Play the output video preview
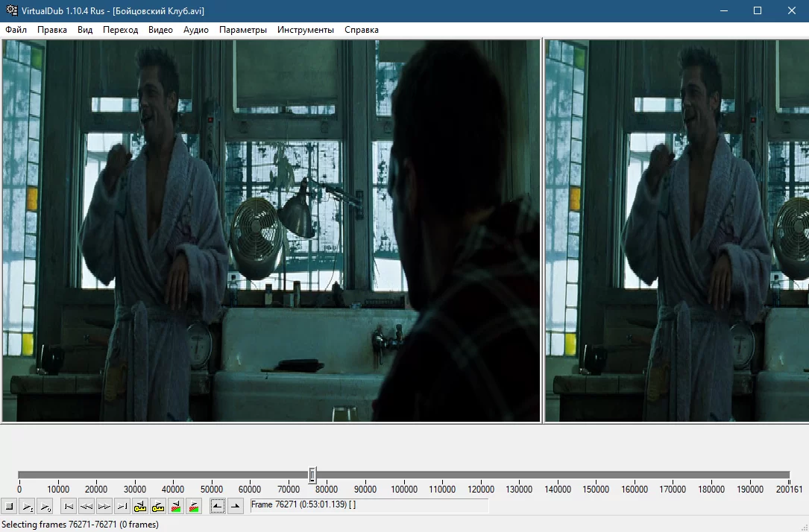This screenshot has height=532, width=809. click(x=45, y=507)
